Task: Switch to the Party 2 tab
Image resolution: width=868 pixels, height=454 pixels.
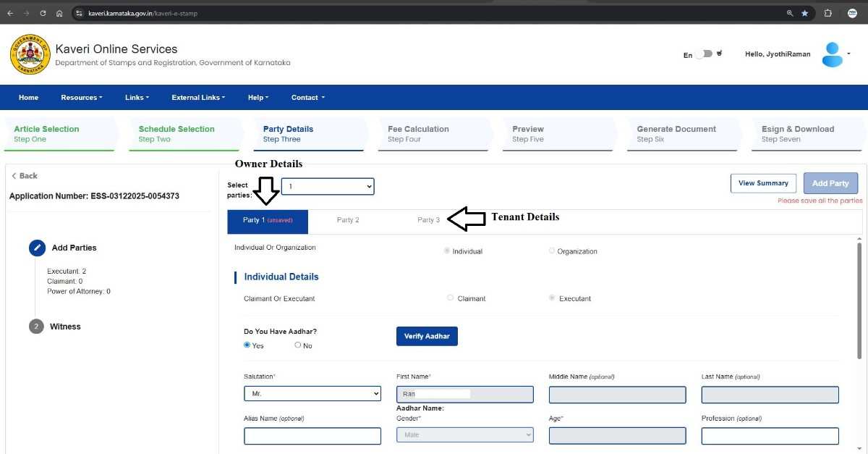Action: point(348,220)
